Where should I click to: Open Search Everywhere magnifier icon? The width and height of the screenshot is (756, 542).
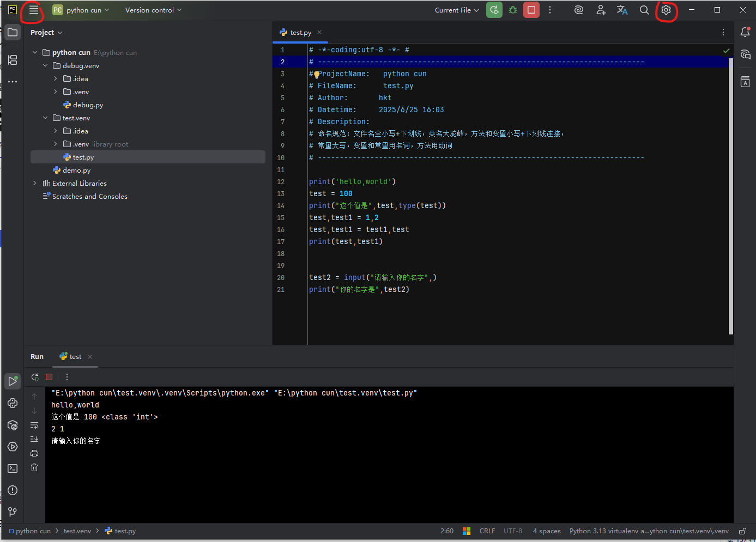[x=644, y=10]
